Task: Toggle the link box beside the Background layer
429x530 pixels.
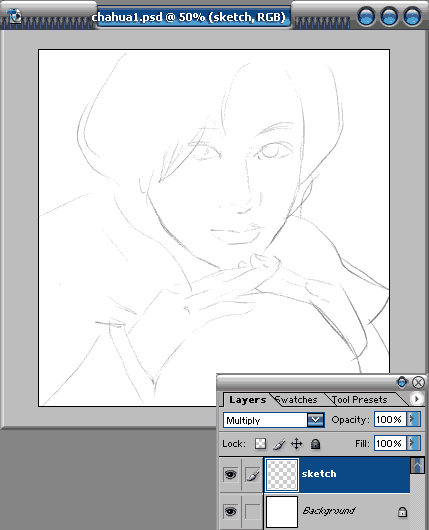Action: click(x=253, y=511)
